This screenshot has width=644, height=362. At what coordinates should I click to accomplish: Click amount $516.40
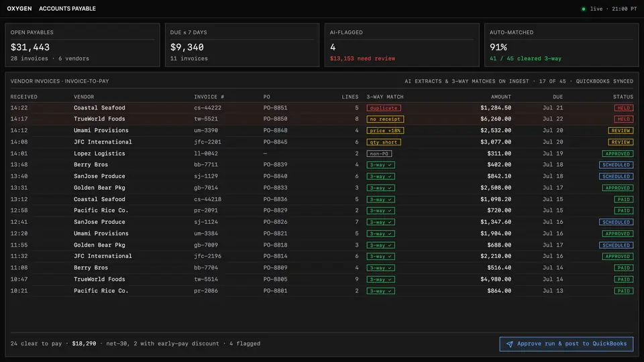[x=499, y=267]
